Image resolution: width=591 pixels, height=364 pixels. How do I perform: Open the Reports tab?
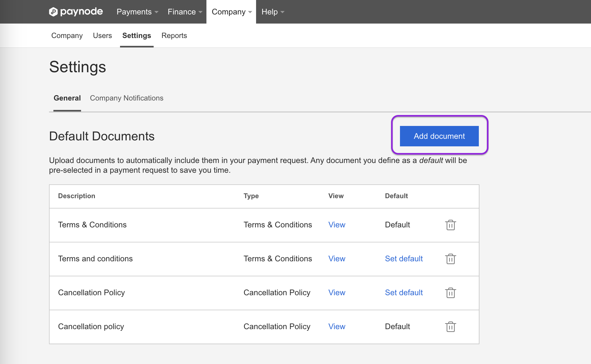[x=174, y=35]
